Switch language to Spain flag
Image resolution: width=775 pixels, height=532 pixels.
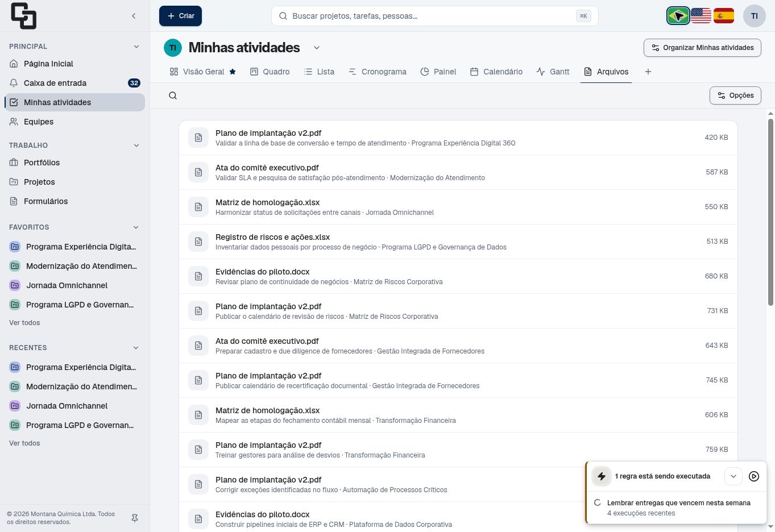pos(724,16)
